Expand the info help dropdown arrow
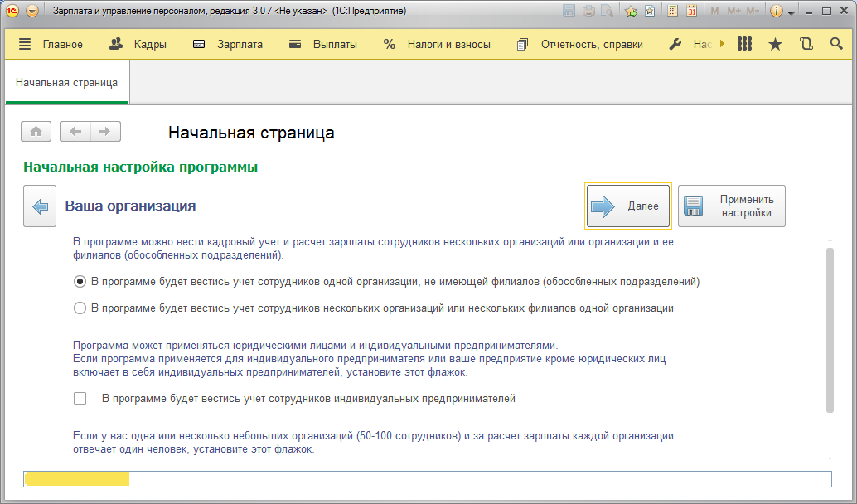This screenshot has width=857, height=504. coord(791,12)
